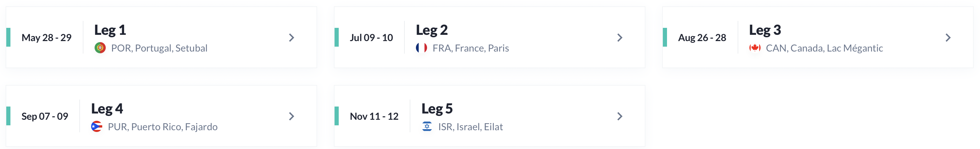This screenshot has width=980, height=149.
Task: Open the Leg 2 heading
Action: point(432,30)
